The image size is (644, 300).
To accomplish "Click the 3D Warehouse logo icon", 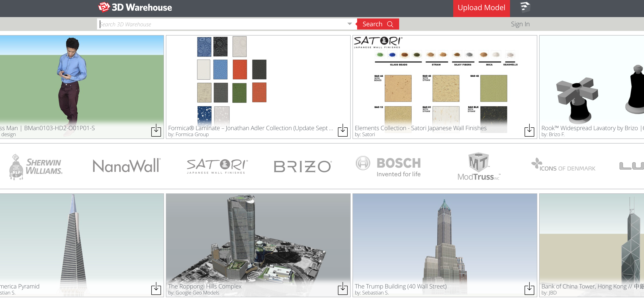I will coord(101,8).
